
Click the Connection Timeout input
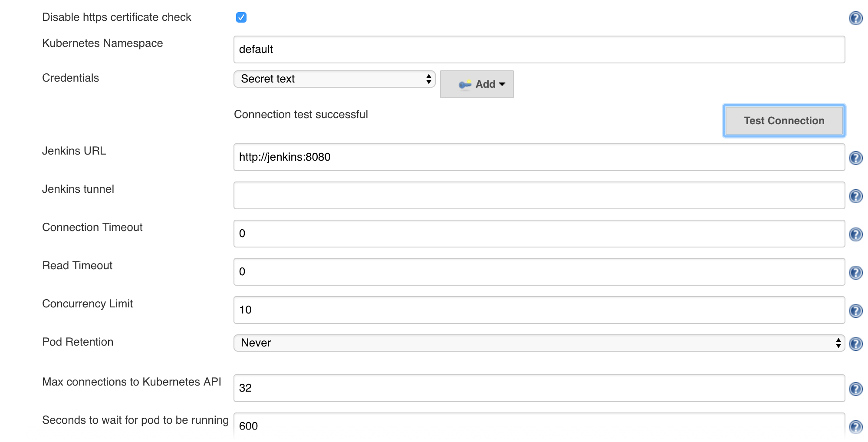pos(539,234)
